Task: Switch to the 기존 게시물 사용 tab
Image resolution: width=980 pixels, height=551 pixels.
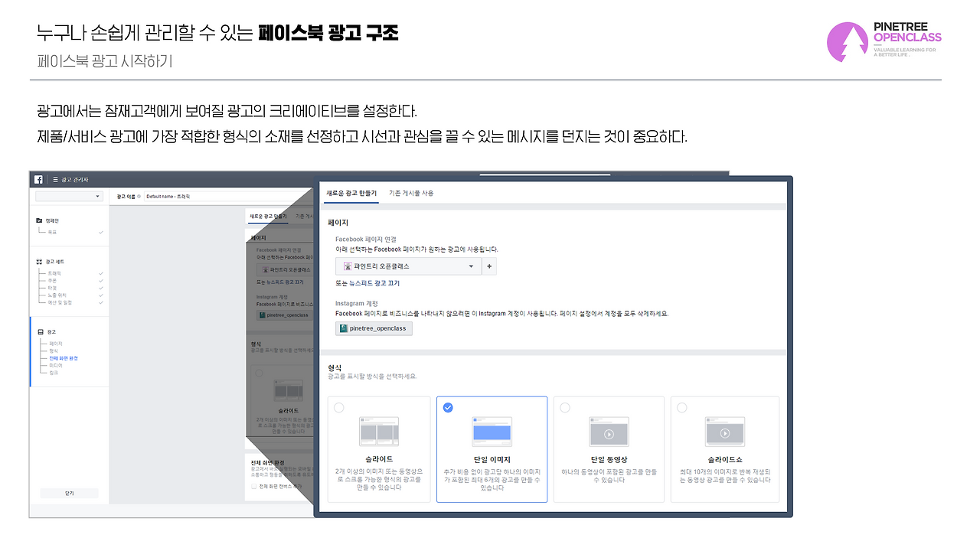Action: click(x=413, y=193)
